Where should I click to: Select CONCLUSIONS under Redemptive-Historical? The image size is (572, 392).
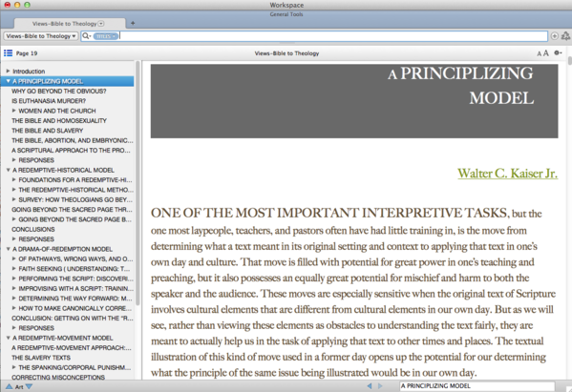33,229
